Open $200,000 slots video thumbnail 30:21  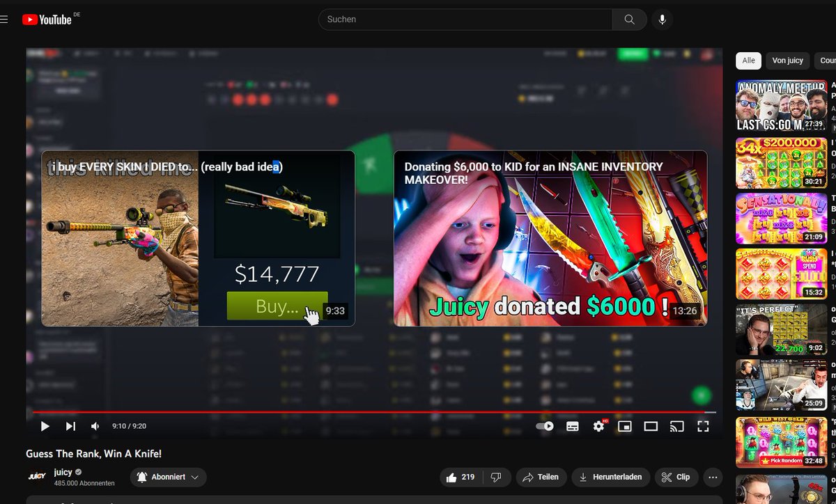782,162
